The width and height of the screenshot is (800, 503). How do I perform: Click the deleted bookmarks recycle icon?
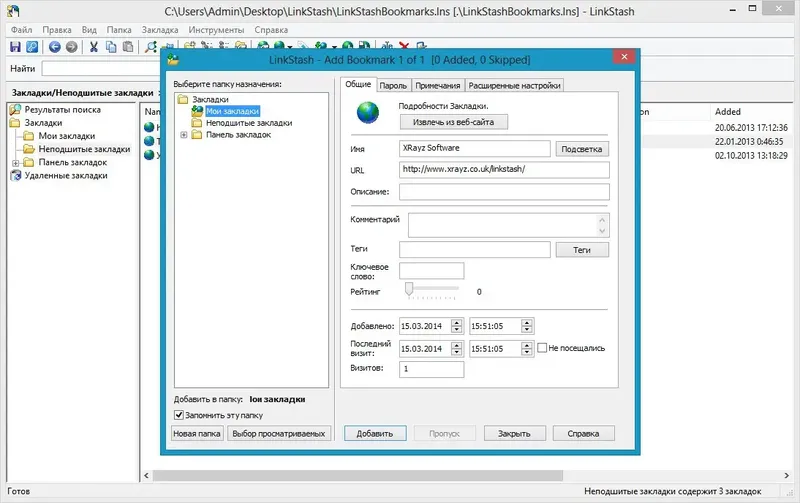(x=16, y=175)
